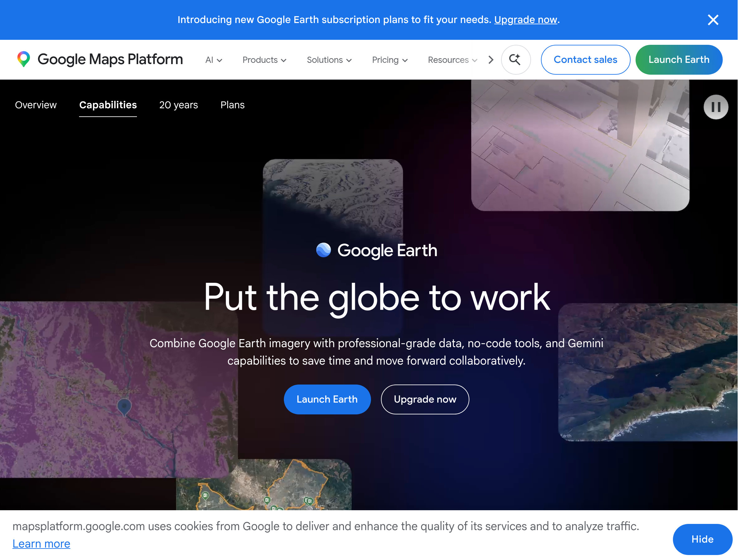Open the 20 years tab
The height and width of the screenshot is (560, 747).
pyautogui.click(x=179, y=105)
